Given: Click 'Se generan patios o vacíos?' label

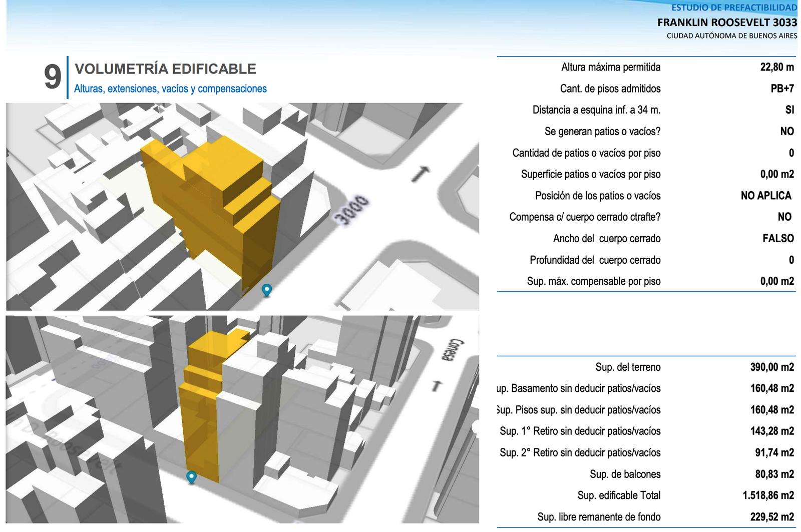Looking at the screenshot, I should [603, 132].
